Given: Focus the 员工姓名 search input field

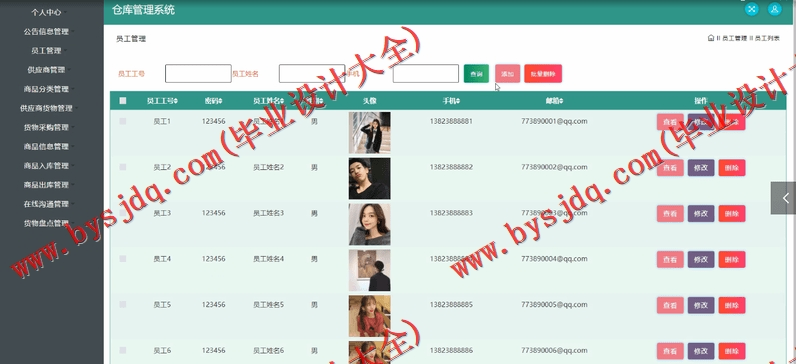Looking at the screenshot, I should click(x=312, y=74).
